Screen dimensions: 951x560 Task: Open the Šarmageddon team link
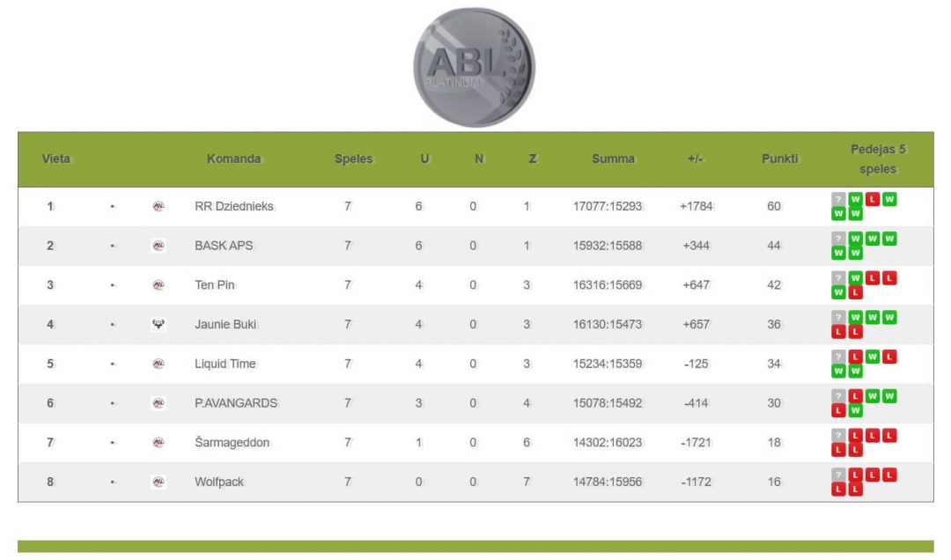232,443
